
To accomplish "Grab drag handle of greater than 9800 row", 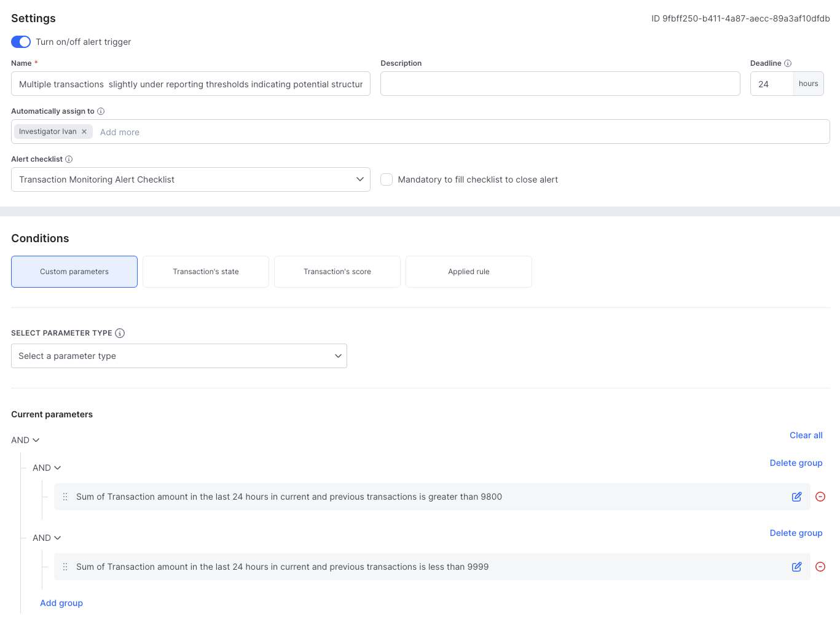I will coord(65,497).
